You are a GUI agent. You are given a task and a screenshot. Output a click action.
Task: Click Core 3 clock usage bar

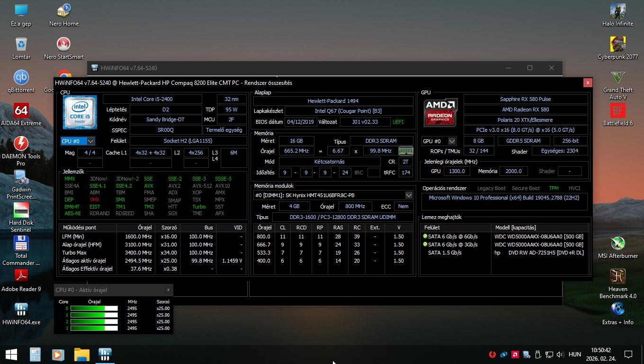[x=94, y=328]
